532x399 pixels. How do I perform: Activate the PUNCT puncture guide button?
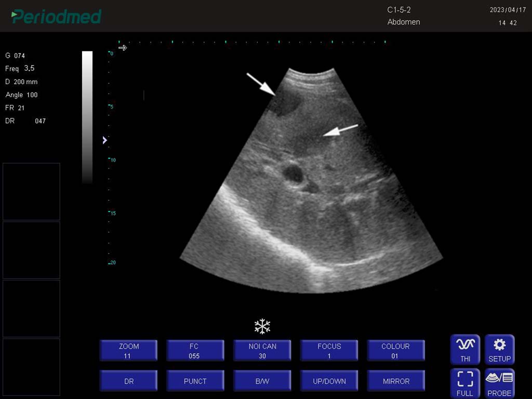click(x=195, y=381)
